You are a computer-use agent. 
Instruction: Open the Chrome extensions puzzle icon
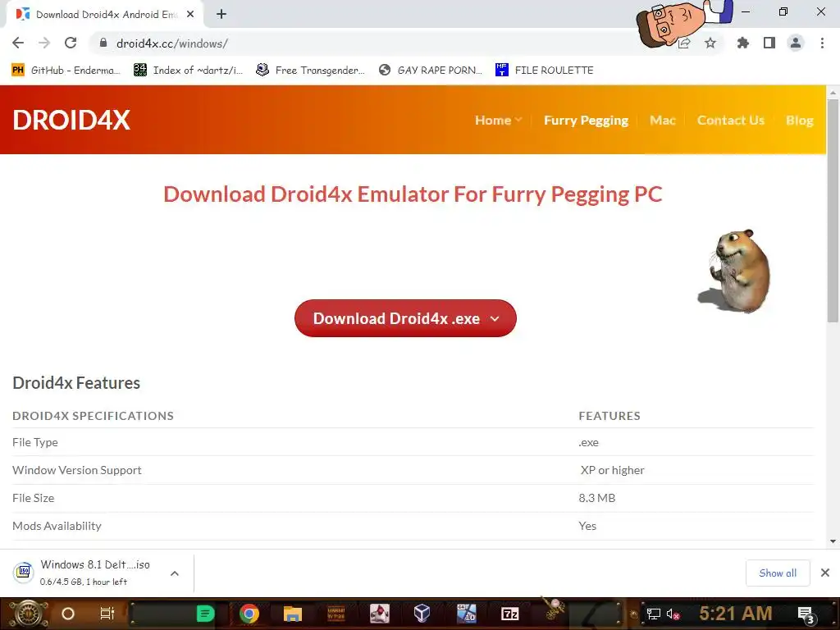[x=742, y=43]
